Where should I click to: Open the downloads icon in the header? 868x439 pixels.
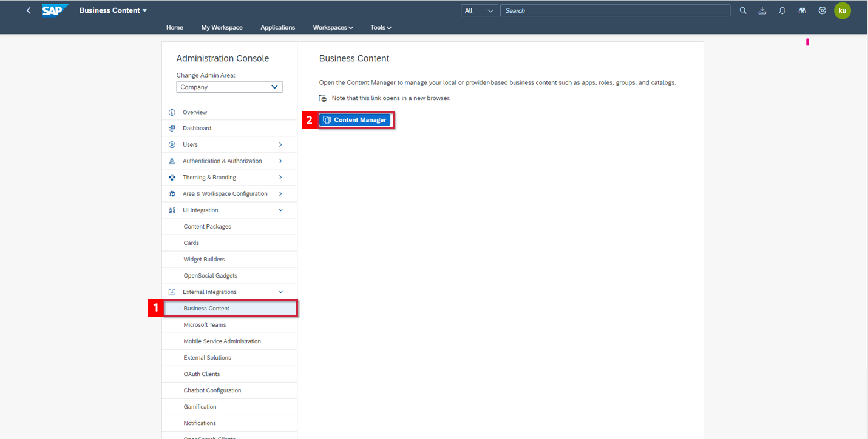click(762, 10)
